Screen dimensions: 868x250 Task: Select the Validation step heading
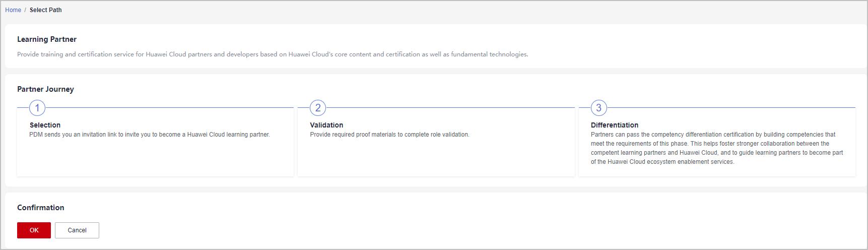coord(326,125)
